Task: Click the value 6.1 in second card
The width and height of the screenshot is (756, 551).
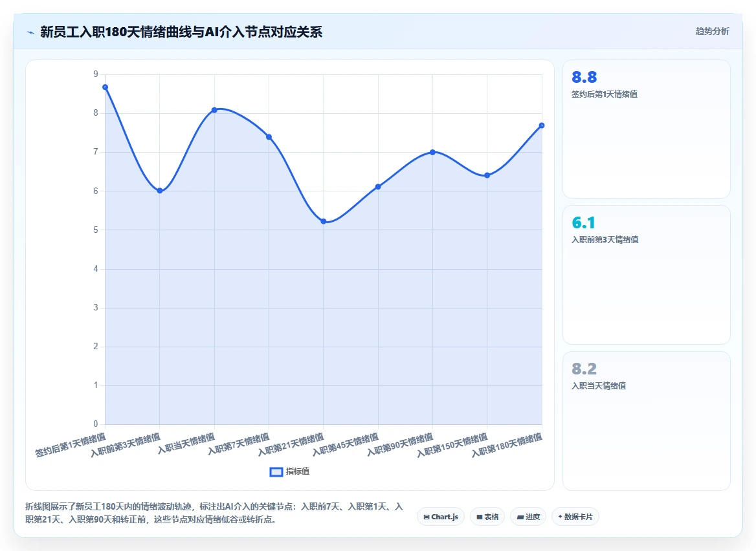Action: tap(583, 222)
